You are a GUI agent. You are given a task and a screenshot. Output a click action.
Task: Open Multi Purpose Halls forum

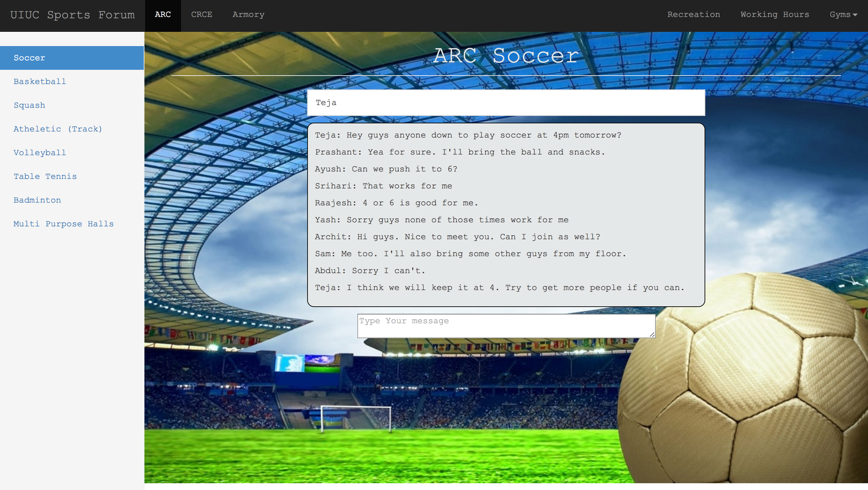pyautogui.click(x=63, y=224)
